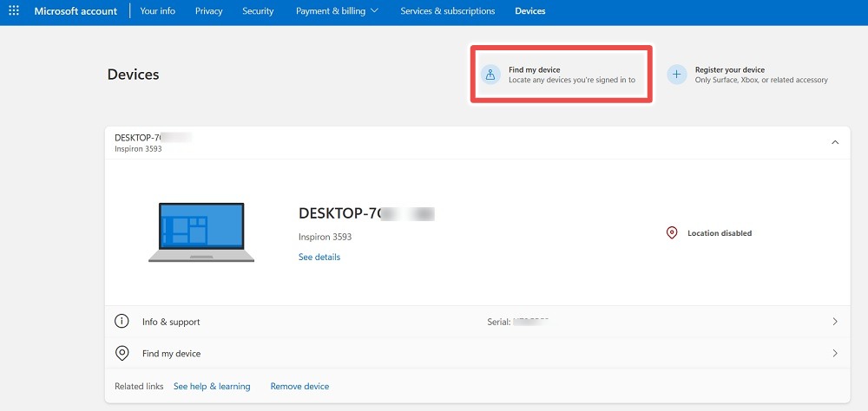Click the large DESKTOP device name heading
This screenshot has width=868, height=411.
[366, 213]
